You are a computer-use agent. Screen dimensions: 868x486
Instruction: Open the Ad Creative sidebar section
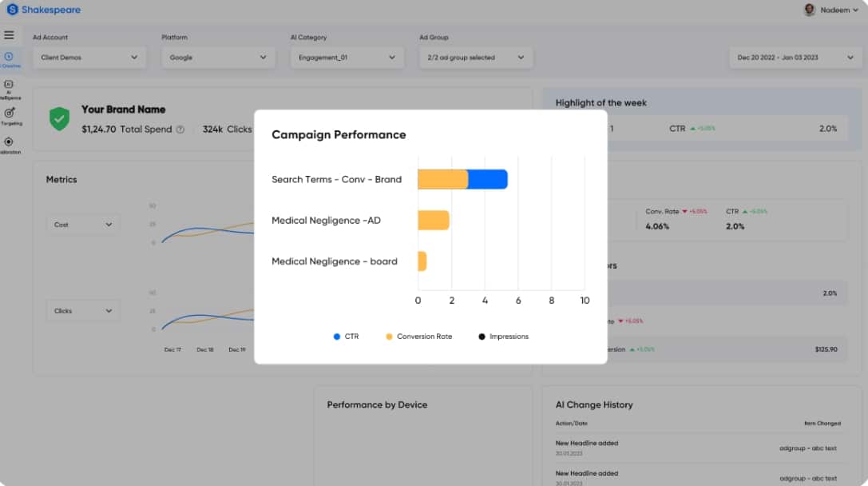(10, 58)
